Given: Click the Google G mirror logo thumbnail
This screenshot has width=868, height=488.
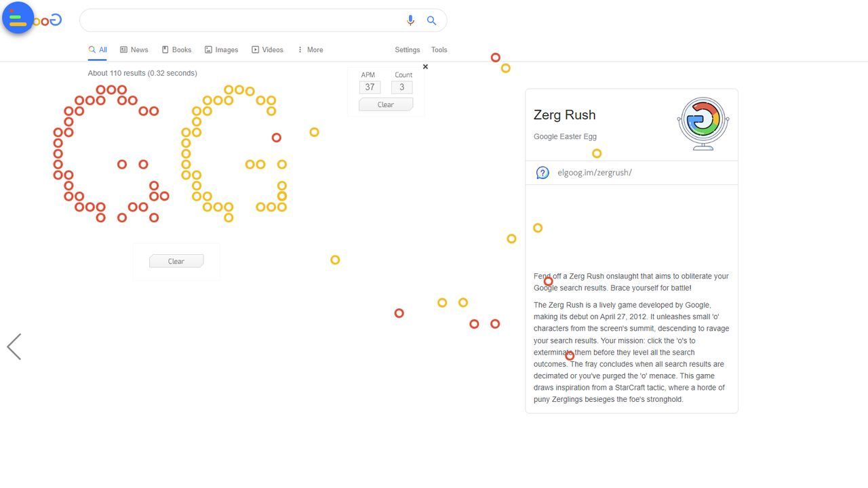Looking at the screenshot, I should pos(703,123).
